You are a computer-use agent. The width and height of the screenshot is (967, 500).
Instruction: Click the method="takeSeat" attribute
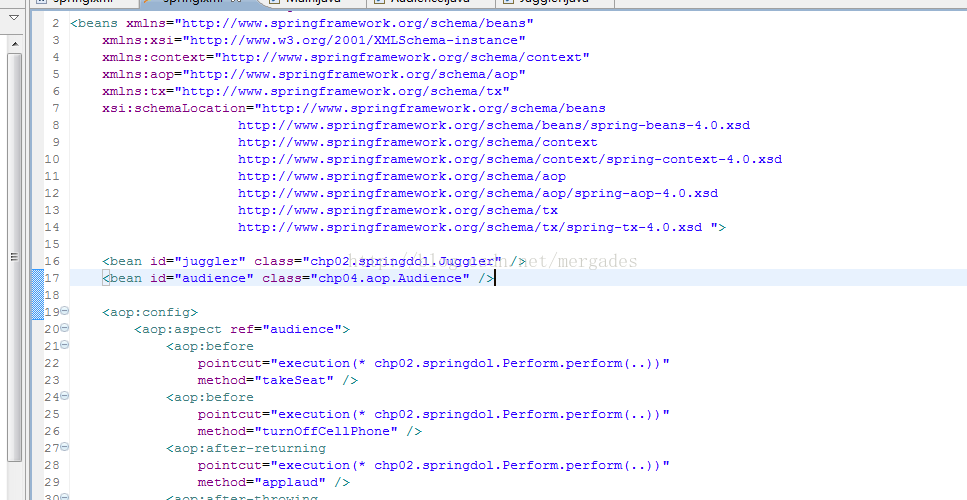(266, 380)
